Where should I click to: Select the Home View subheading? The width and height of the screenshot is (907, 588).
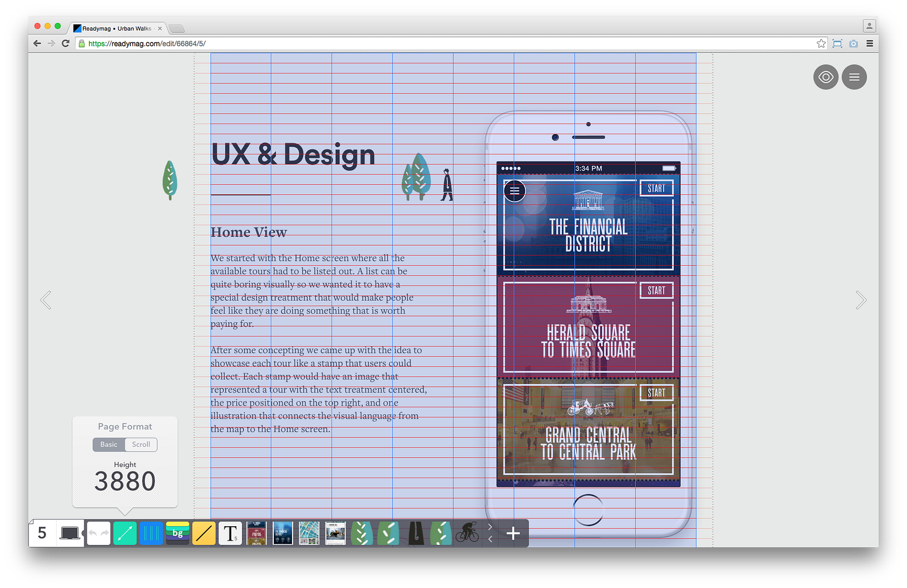pyautogui.click(x=249, y=232)
